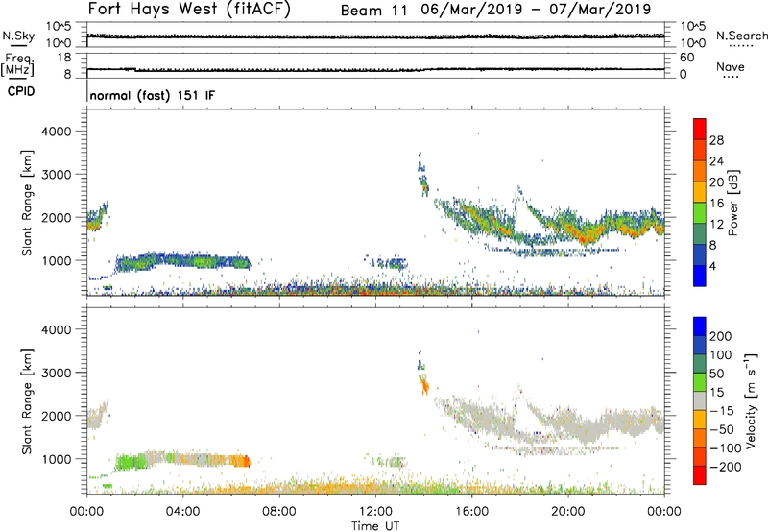Click the 100 velocity colorbar label

pyautogui.click(x=721, y=354)
